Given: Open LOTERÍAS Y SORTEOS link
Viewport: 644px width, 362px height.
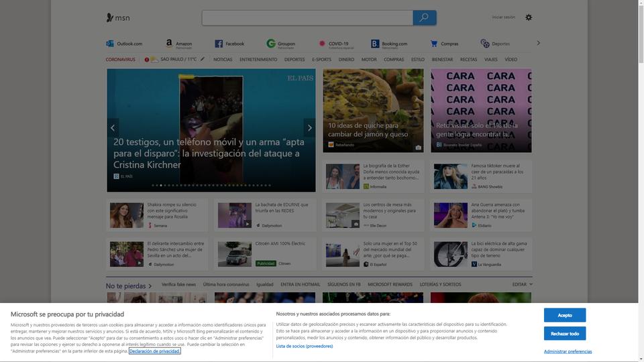Looking at the screenshot, I should coord(440,284).
